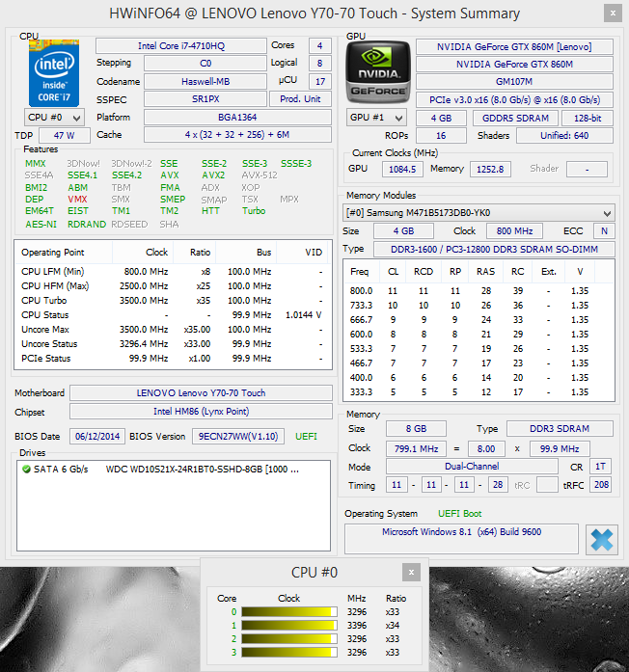Click the PCIe v3.0 x16 interface field
This screenshot has width=629, height=672.
coord(514,100)
